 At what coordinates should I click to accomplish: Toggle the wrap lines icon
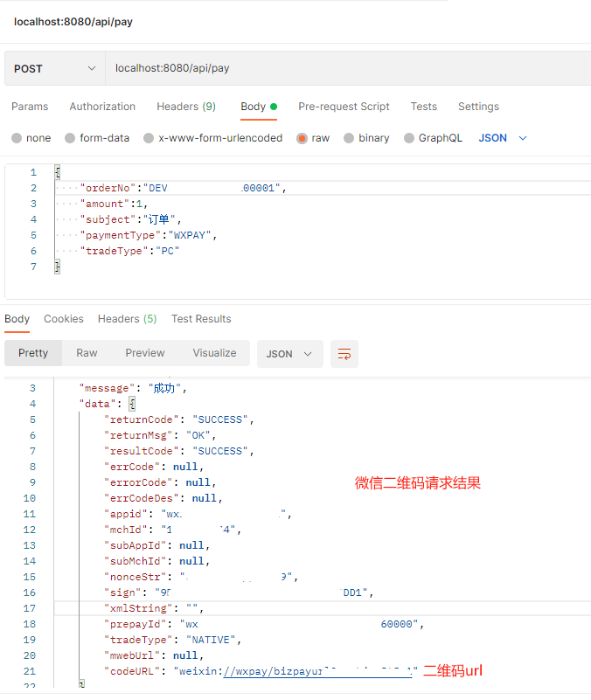pyautogui.click(x=344, y=354)
